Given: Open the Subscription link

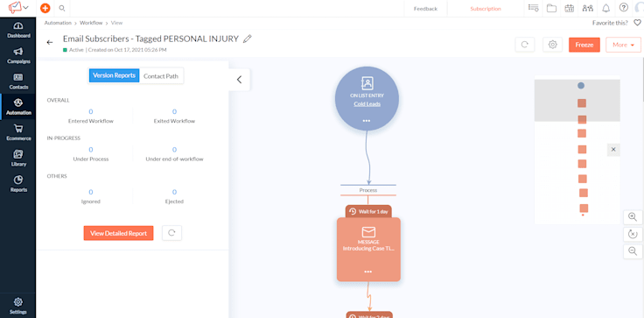Looking at the screenshot, I should [486, 9].
